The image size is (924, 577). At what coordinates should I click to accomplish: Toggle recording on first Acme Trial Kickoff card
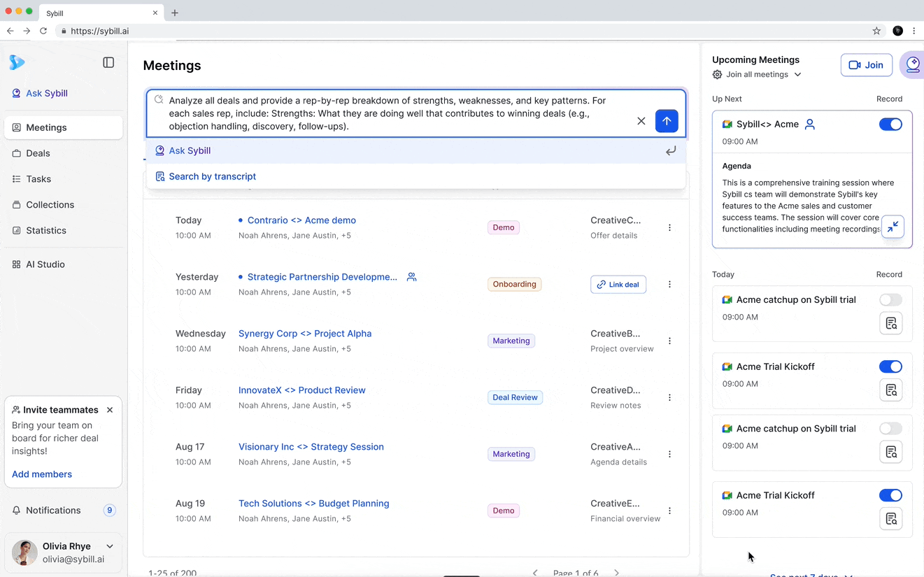(x=890, y=366)
